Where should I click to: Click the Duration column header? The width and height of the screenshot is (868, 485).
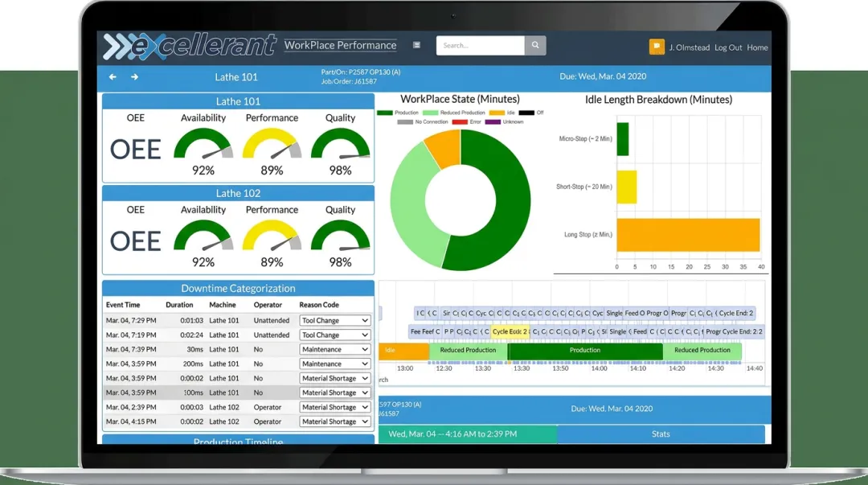[179, 305]
